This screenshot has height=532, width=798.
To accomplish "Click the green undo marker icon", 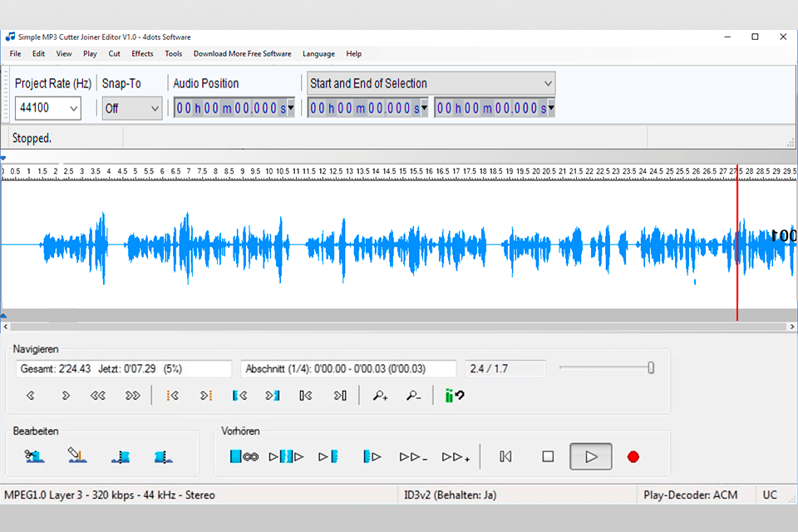I will pos(454,396).
